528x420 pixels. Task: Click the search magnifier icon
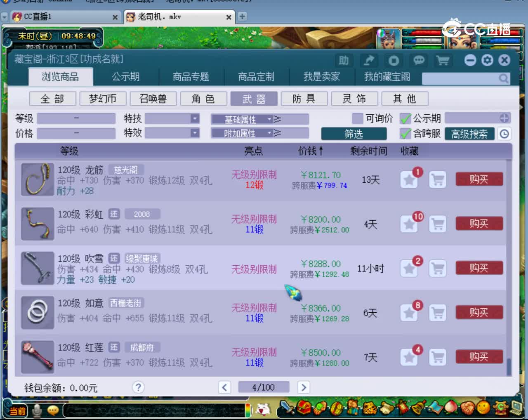pyautogui.click(x=504, y=78)
